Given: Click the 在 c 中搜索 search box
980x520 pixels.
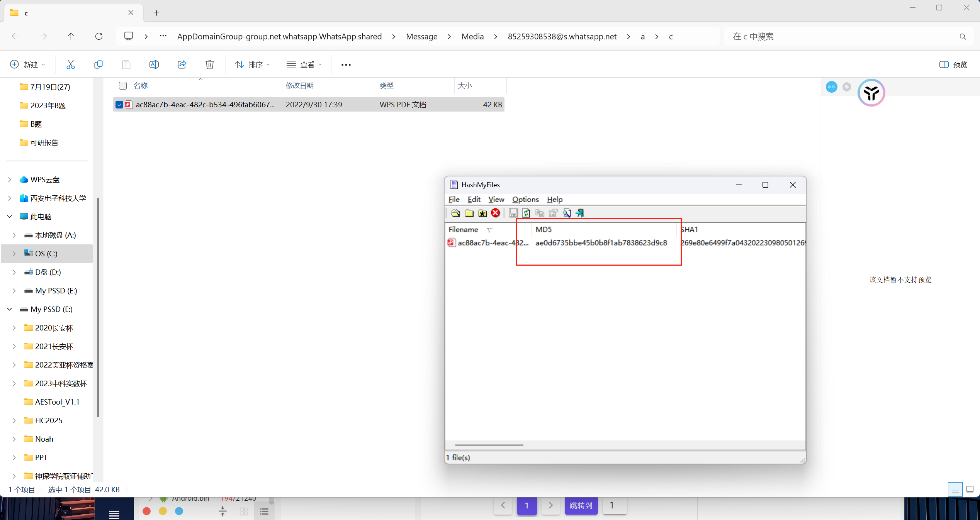Looking at the screenshot, I should [x=842, y=36].
